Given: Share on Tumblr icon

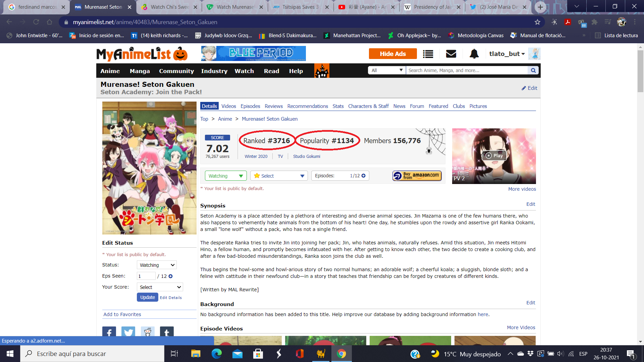Looking at the screenshot, I should click(x=167, y=332).
